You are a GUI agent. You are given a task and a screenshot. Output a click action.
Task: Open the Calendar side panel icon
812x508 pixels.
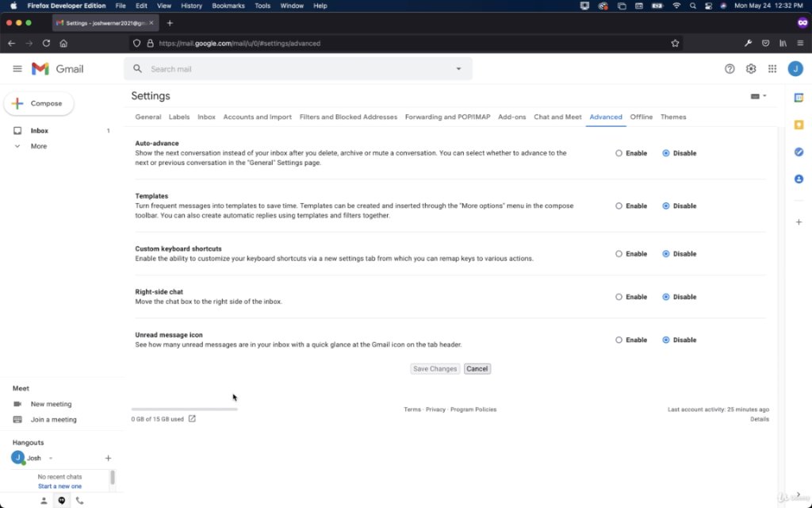799,98
